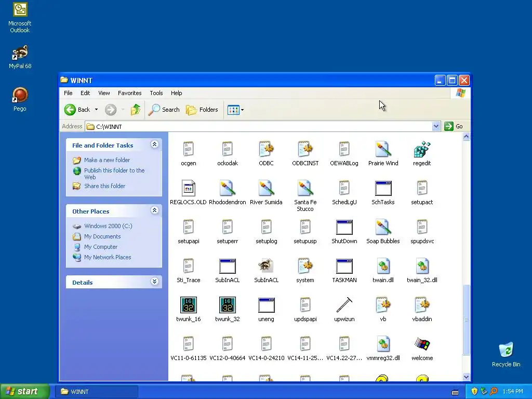Viewport: 532px width, 399px height.
Task: Select the ODBC settings file icon
Action: coord(266,149)
